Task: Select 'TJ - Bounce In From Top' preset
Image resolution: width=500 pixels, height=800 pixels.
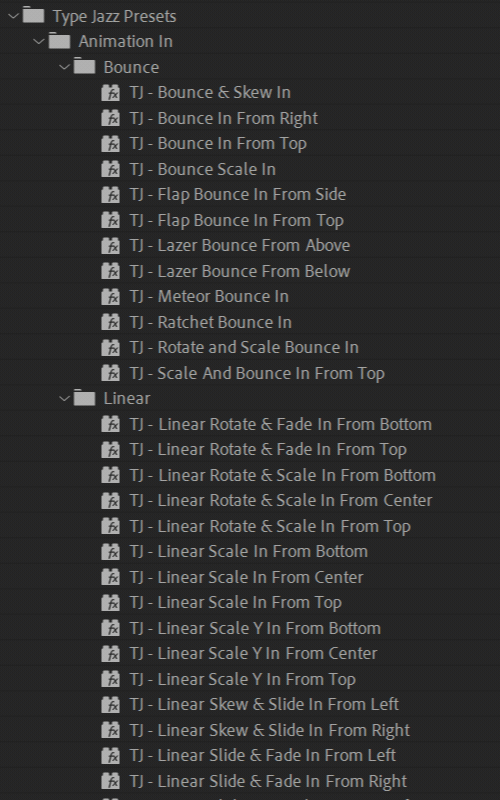Action: [218, 144]
